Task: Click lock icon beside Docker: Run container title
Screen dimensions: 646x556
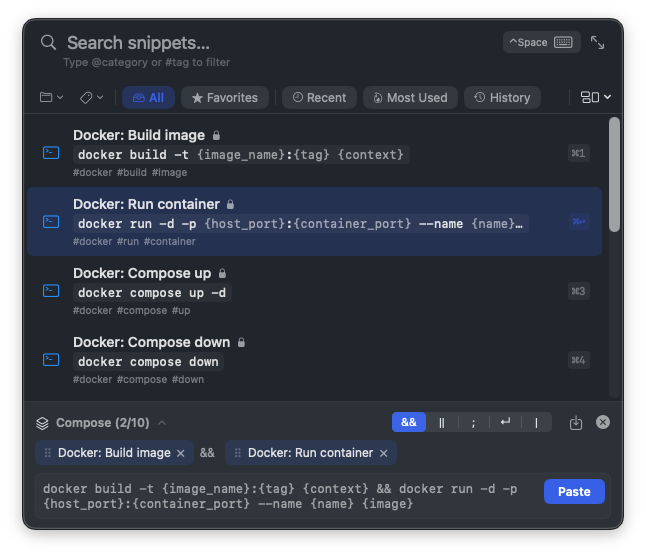Action: pyautogui.click(x=230, y=204)
